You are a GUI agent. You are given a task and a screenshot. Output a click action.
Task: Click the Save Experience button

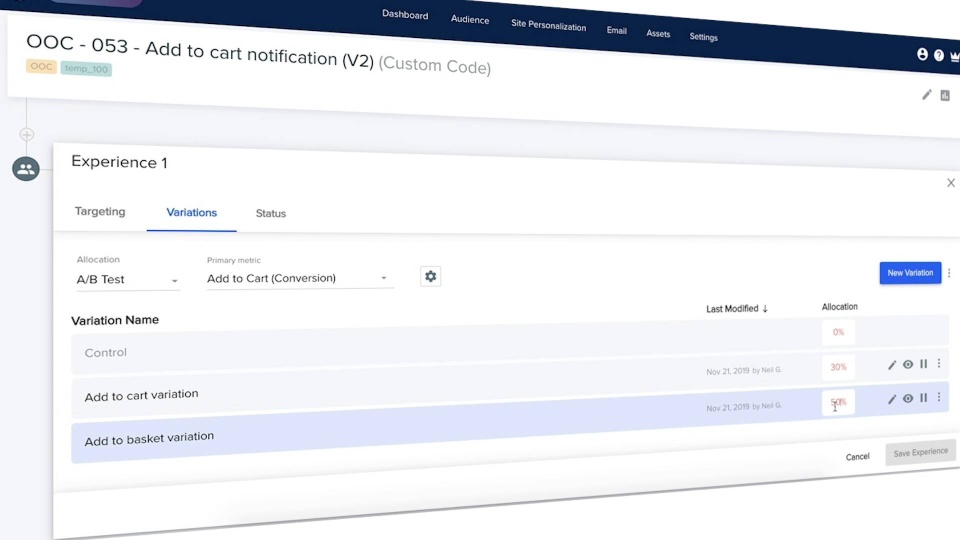point(920,452)
